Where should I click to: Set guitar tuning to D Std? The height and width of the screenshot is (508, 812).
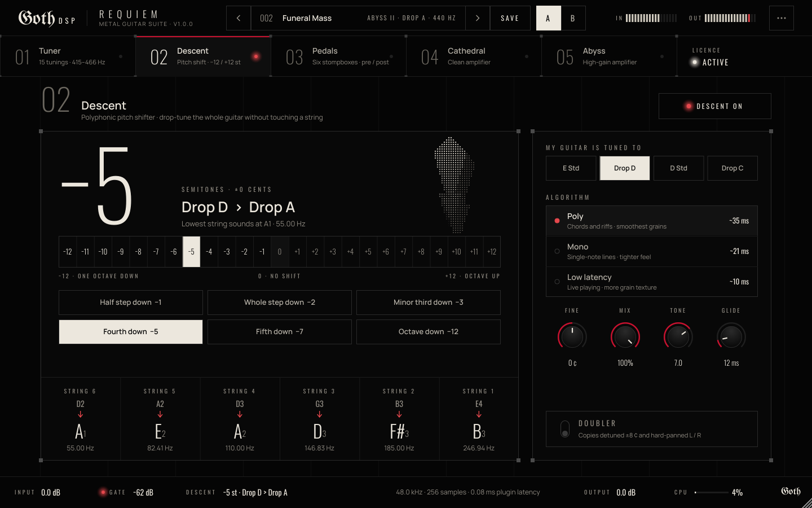[679, 168]
